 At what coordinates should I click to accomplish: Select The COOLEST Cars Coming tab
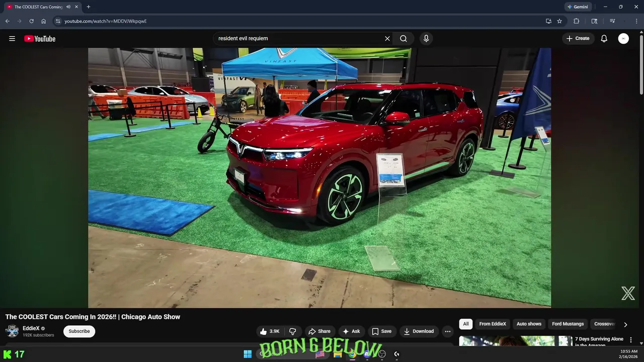tap(38, 7)
